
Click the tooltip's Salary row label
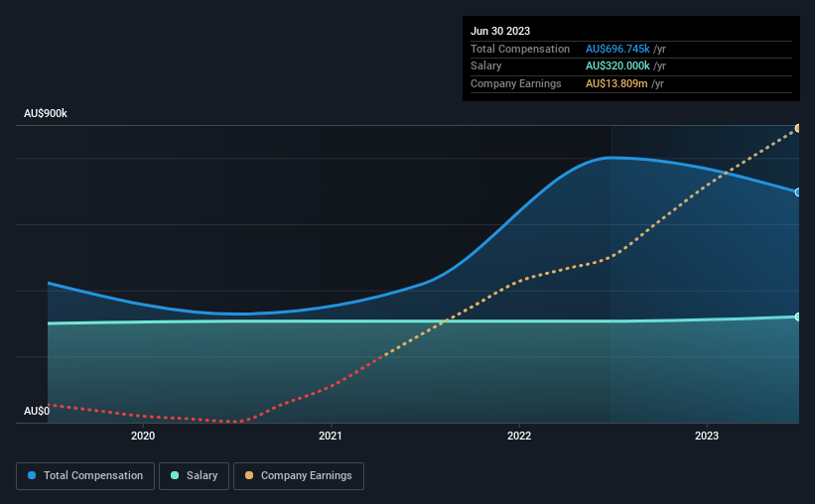486,66
